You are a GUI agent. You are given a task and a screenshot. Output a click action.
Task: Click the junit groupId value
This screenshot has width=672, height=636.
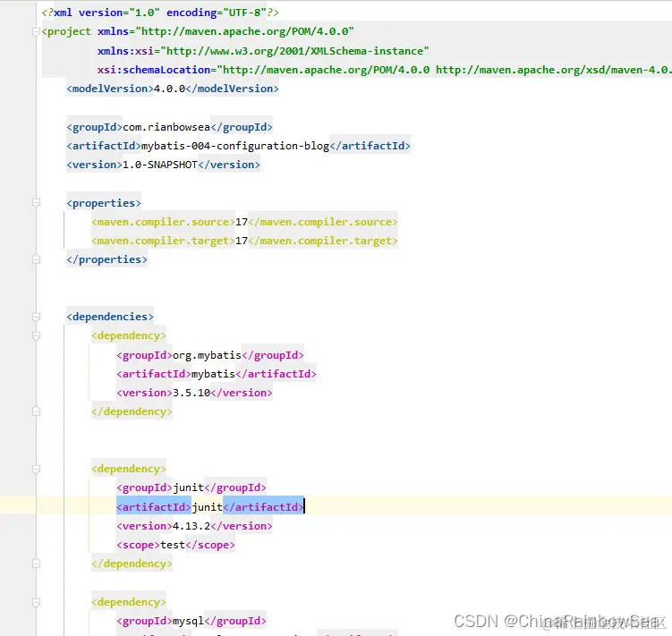tap(189, 488)
